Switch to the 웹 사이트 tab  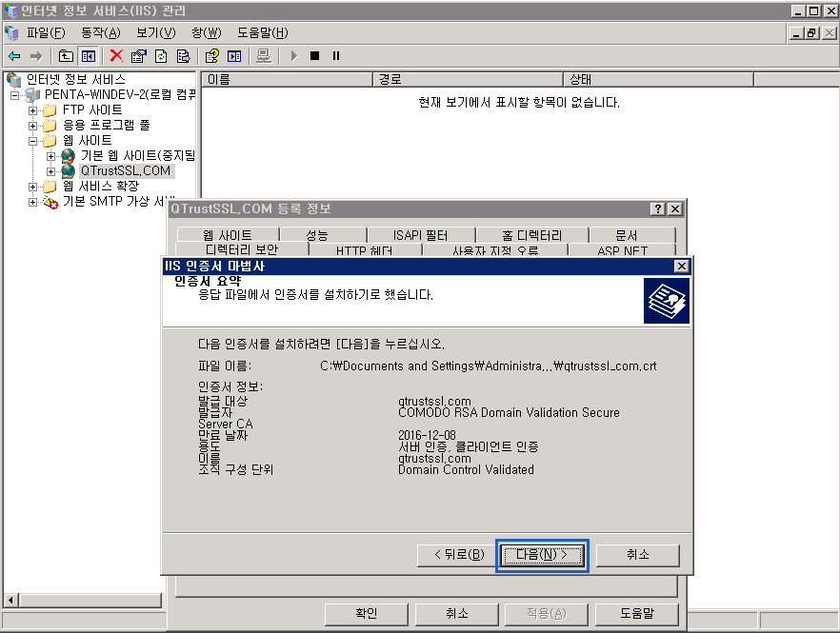coord(228,235)
